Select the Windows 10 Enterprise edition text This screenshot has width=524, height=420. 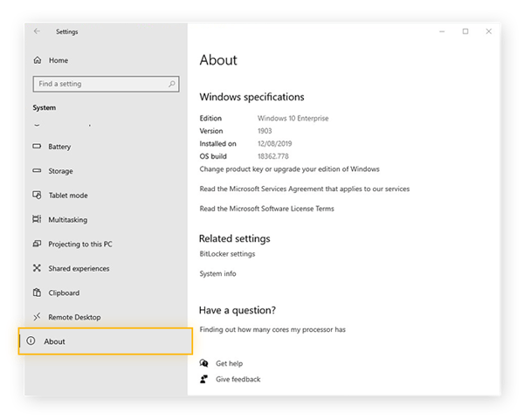tap(293, 118)
